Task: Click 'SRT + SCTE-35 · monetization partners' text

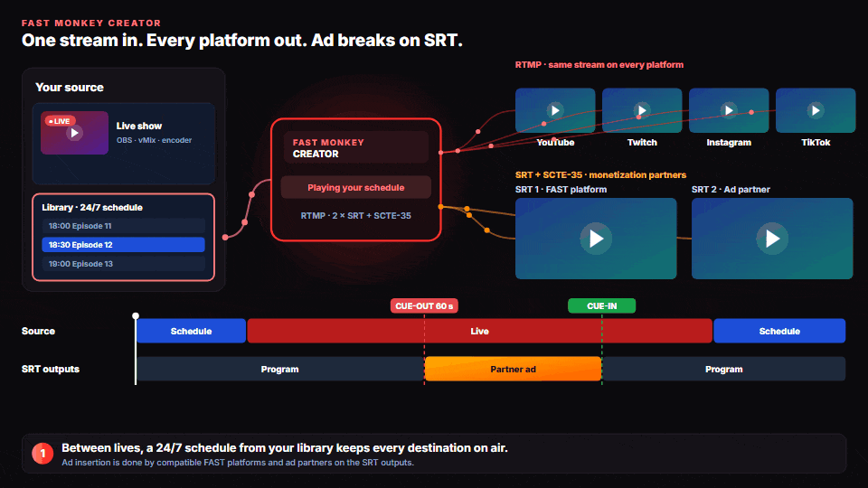Action: point(600,174)
